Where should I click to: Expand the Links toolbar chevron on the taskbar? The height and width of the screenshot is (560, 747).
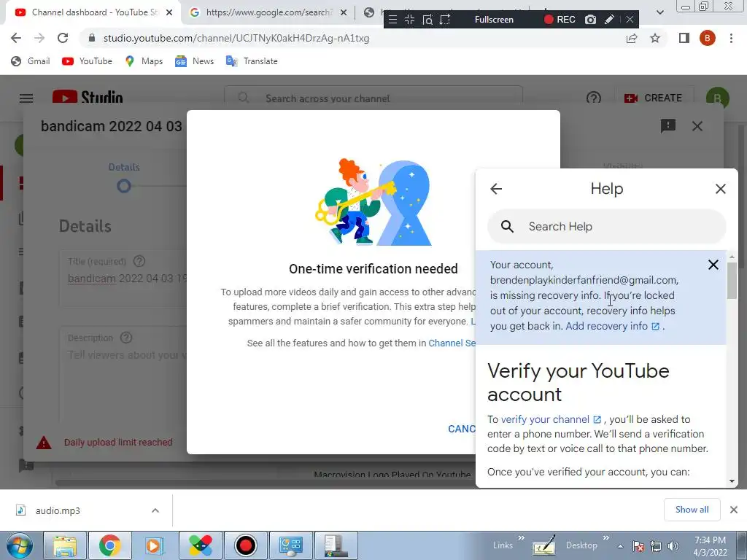click(x=521, y=538)
